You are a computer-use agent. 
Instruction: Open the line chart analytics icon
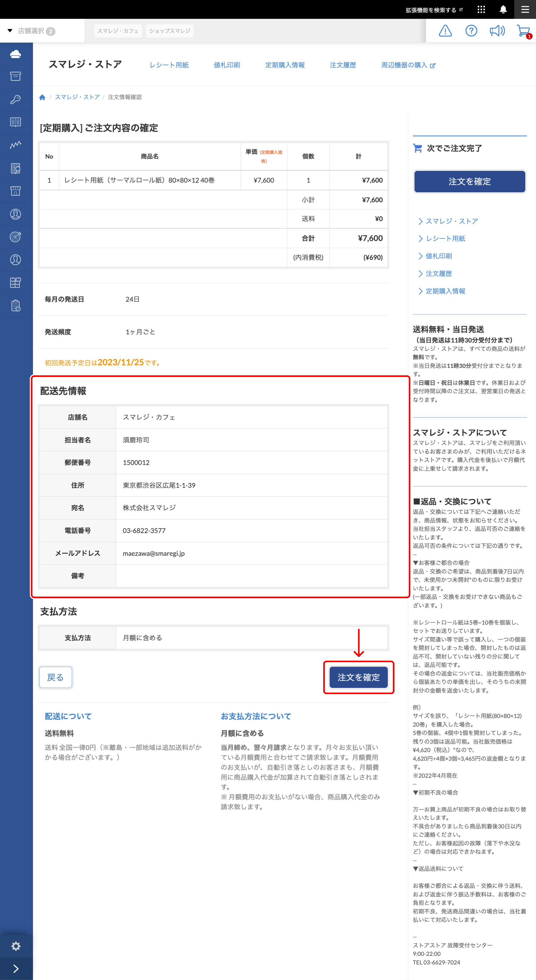pyautogui.click(x=16, y=145)
